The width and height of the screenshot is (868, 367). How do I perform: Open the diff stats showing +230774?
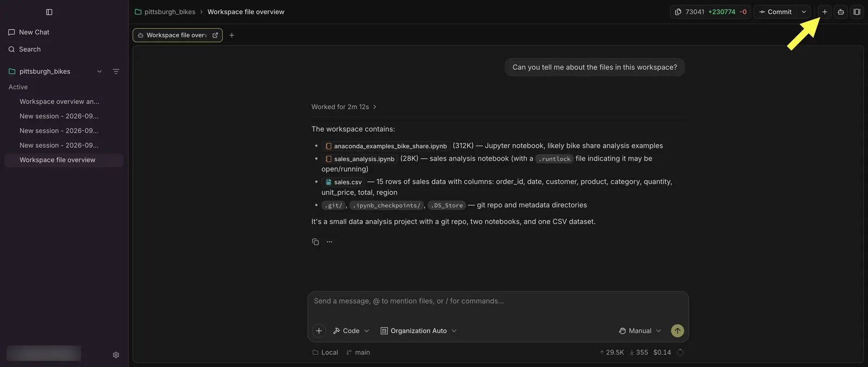711,12
